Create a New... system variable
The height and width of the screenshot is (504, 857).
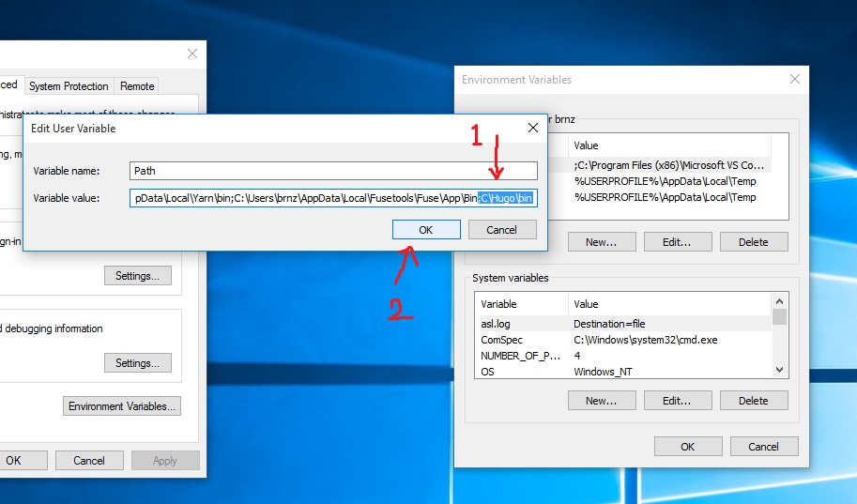(x=602, y=400)
